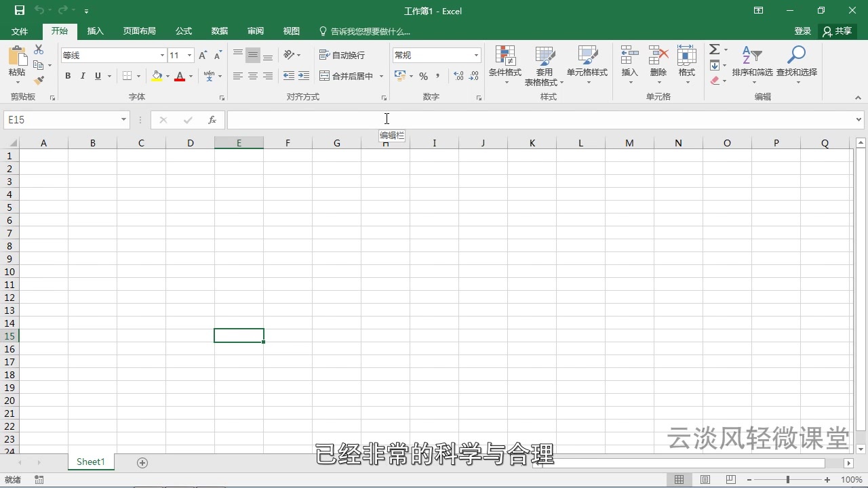
Task: Open the number format 常规 dropdown
Action: coord(476,56)
